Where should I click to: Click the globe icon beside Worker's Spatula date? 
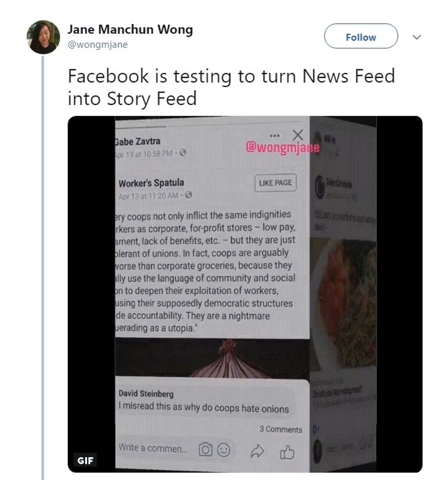coord(188,195)
